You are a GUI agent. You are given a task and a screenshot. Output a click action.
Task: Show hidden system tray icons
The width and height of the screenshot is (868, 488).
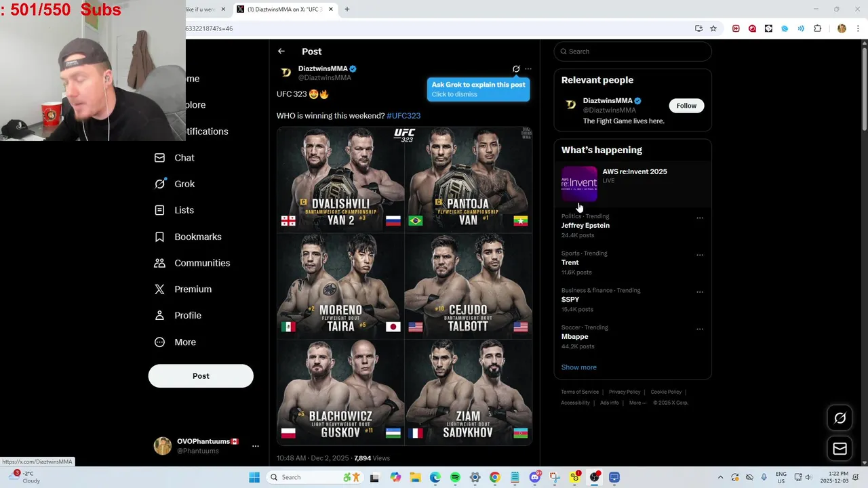pos(720,478)
